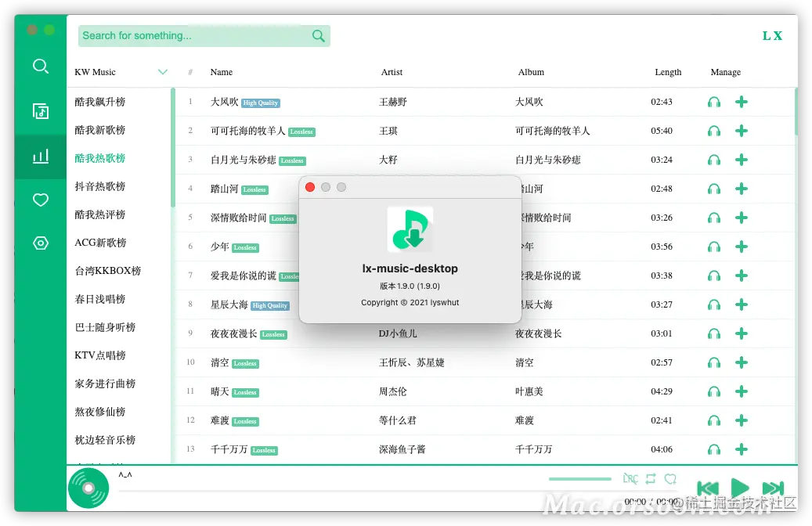This screenshot has width=812, height=526.
Task: Click the chart list scrollbar
Action: pyautogui.click(x=173, y=148)
